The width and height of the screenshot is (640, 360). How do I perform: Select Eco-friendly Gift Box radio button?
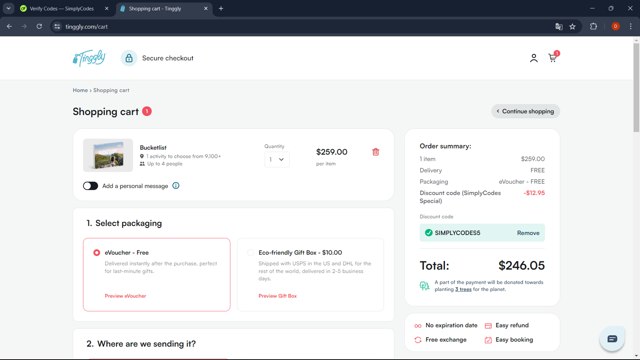tap(250, 253)
